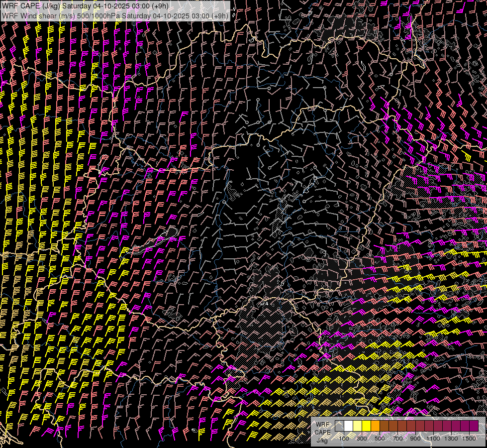
Task: Select the 1500 legend scale label
Action: (x=469, y=439)
